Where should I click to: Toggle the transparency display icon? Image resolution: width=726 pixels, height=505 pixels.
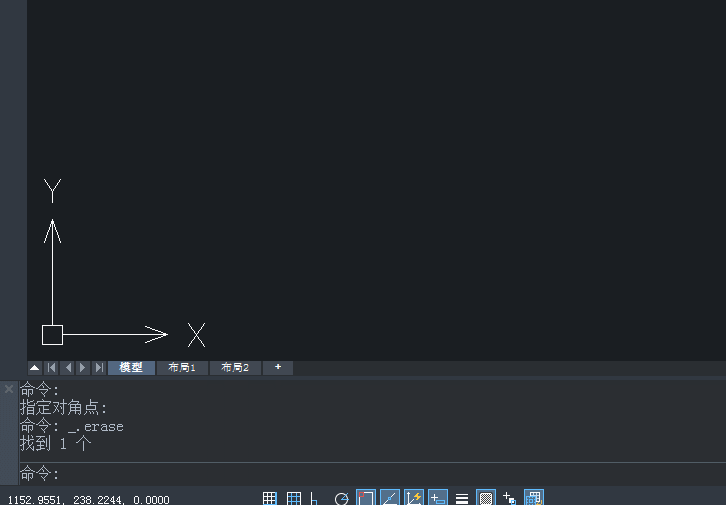click(x=486, y=498)
